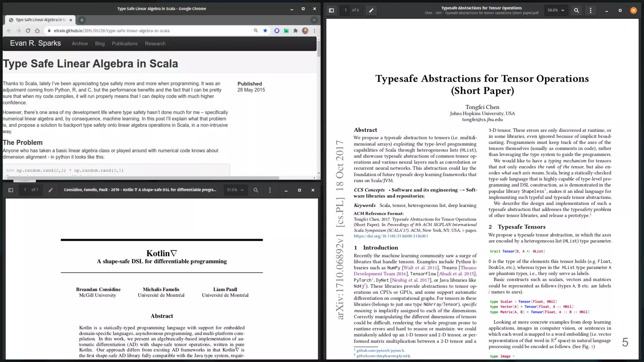The image size is (644, 362).
Task: Click the bookmark star in Chrome address bar
Action: pyautogui.click(x=265, y=31)
